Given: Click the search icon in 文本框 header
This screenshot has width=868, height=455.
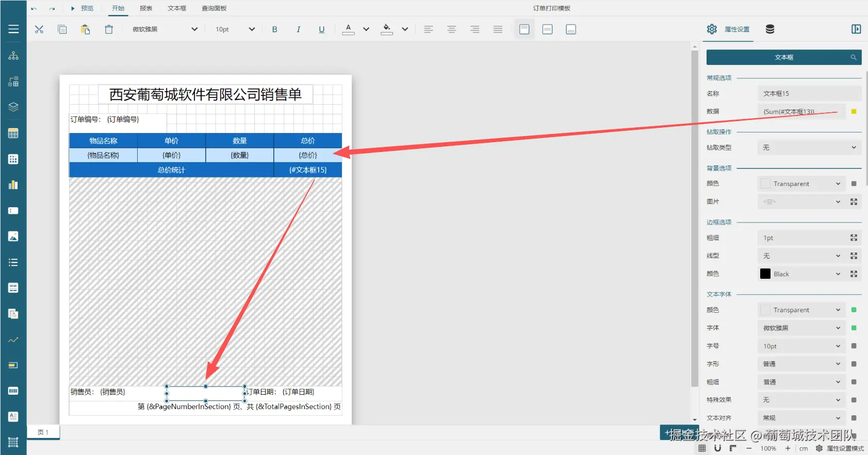Looking at the screenshot, I should (x=854, y=57).
